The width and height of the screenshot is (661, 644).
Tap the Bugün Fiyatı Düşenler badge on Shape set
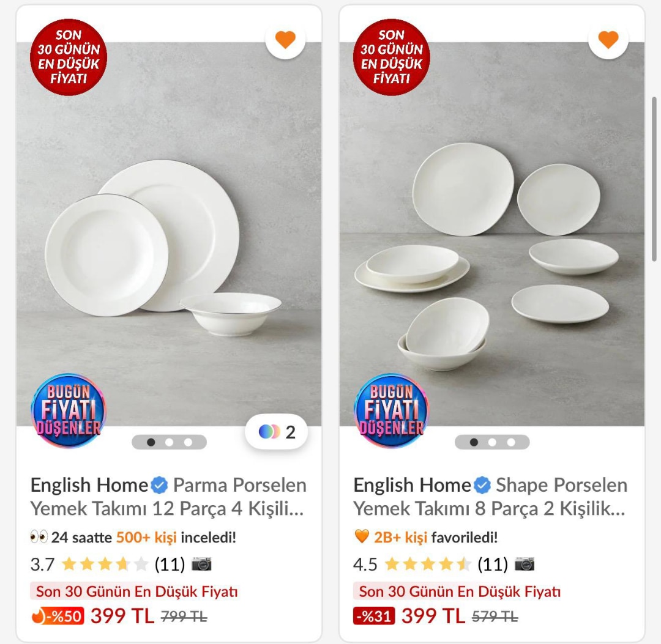click(391, 410)
